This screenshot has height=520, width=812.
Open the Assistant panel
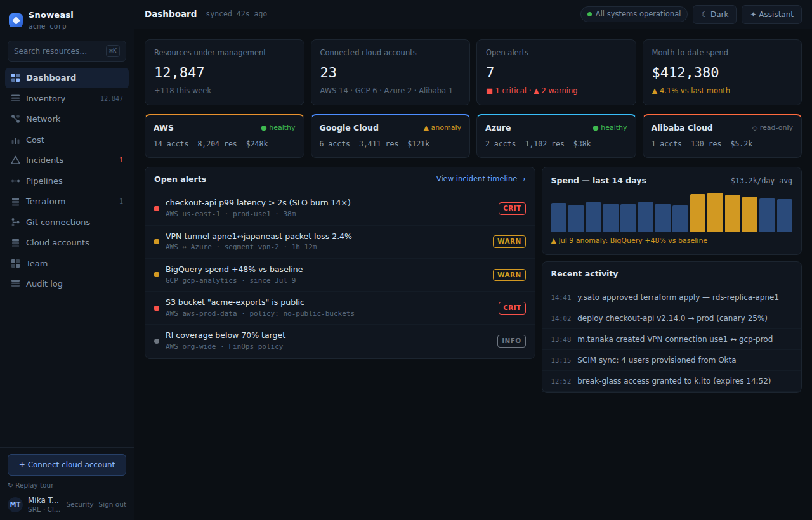771,15
